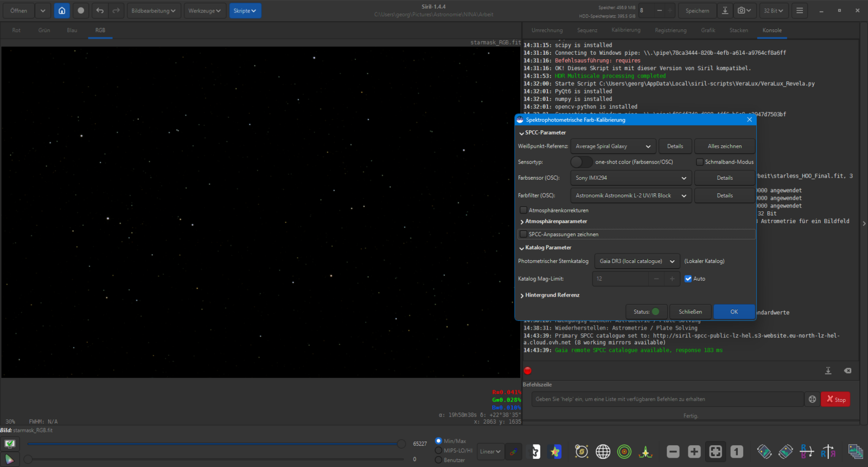
Task: Select the MIPS-LO/HI radio button
Action: 438,450
